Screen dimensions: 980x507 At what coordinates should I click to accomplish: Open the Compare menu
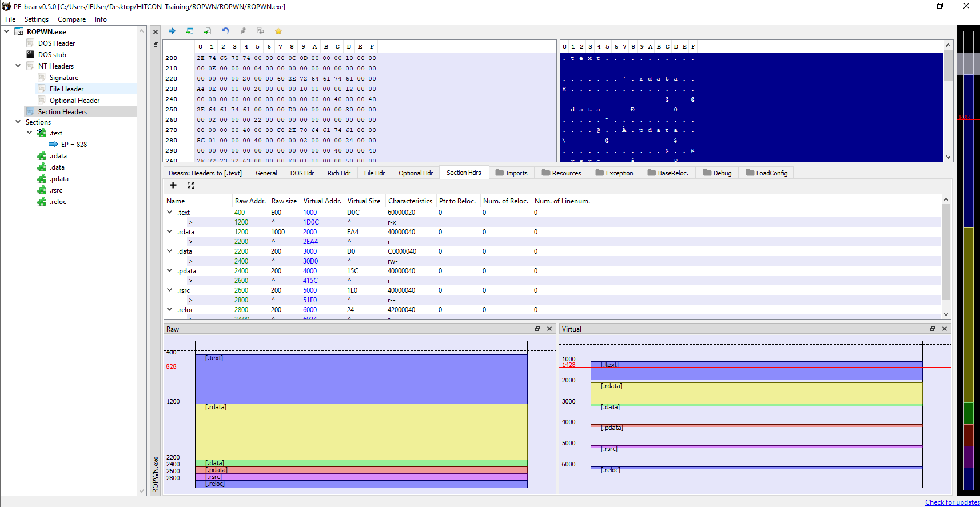pos(71,19)
